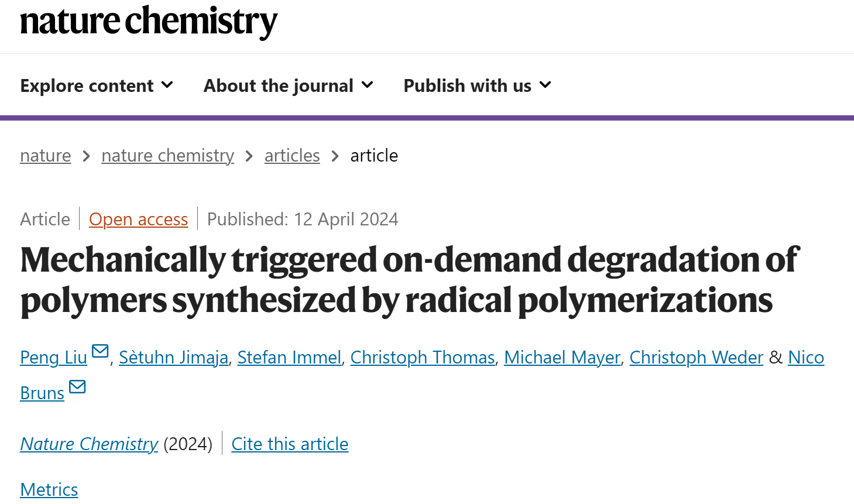The image size is (854, 504).
Task: Jump to the Metrics section
Action: tap(49, 489)
